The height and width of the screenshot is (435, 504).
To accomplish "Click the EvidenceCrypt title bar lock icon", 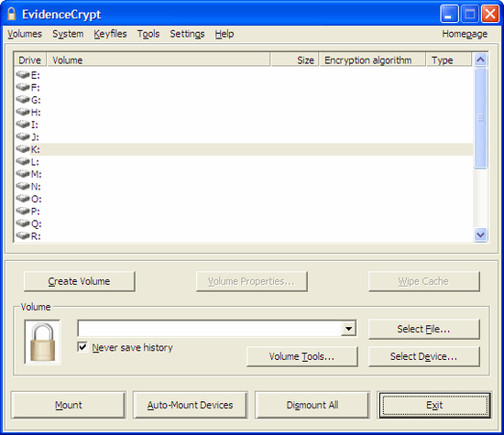I will pos(12,14).
